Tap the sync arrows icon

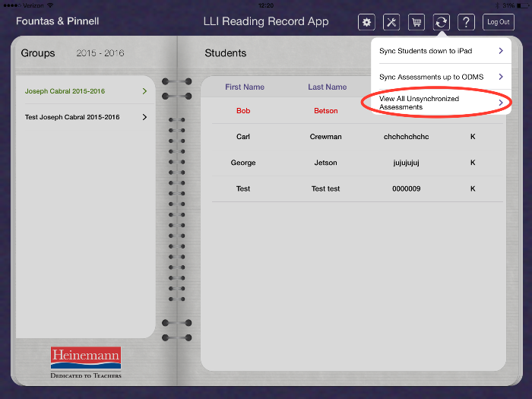pyautogui.click(x=442, y=22)
